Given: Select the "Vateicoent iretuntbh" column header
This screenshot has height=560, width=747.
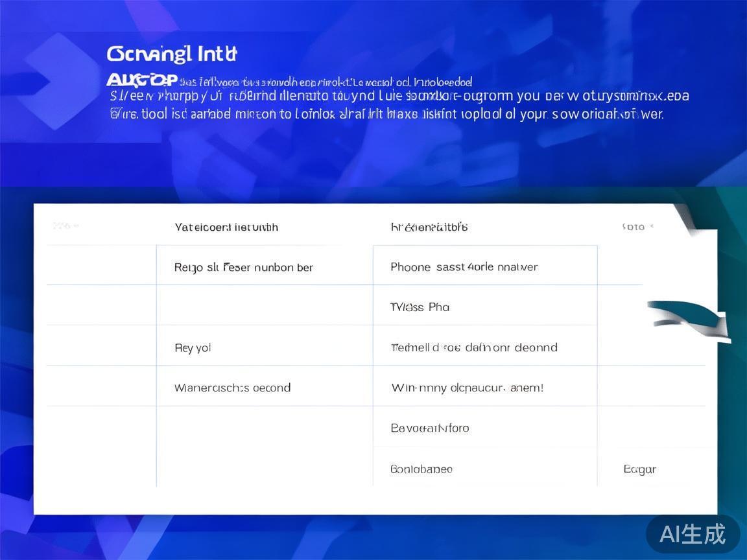Looking at the screenshot, I should tap(226, 227).
